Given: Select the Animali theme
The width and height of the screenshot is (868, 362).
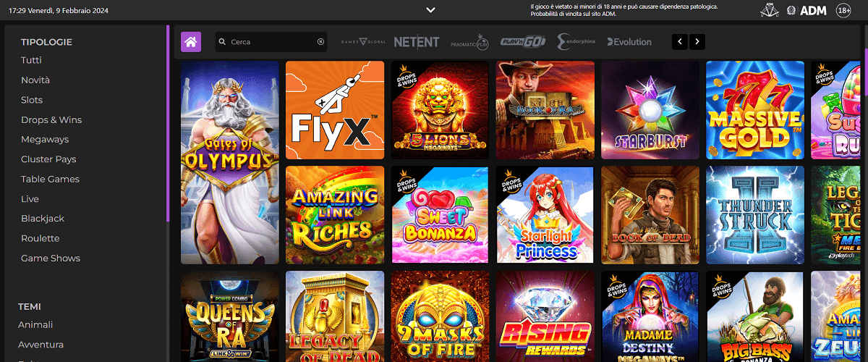Looking at the screenshot, I should (x=35, y=325).
